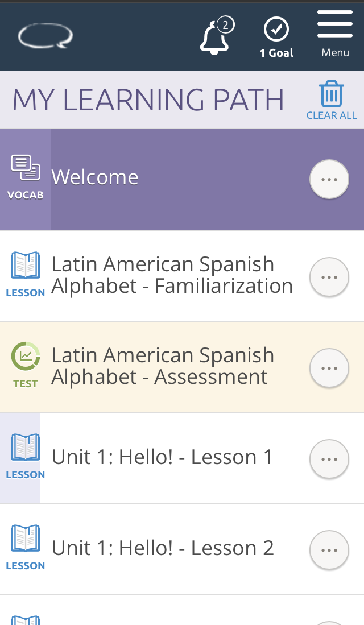Click the Welcome vocab icon
The height and width of the screenshot is (625, 364).
click(26, 169)
